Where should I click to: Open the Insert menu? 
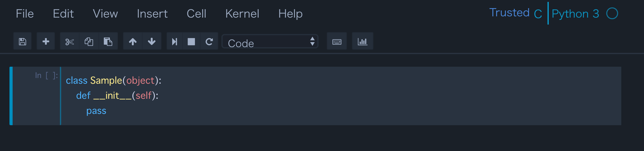(x=152, y=14)
